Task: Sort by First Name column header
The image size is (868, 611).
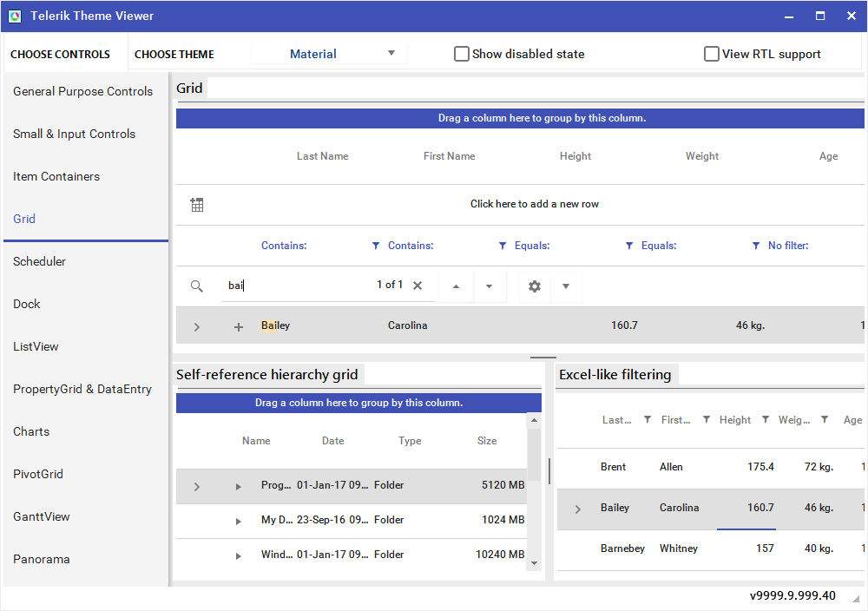Action: 449,156
